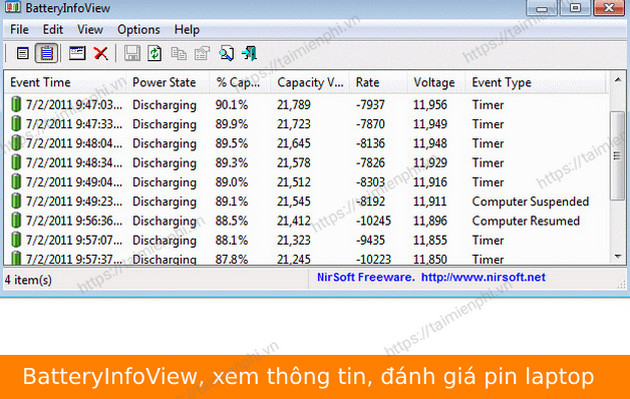Click Timer in the 9:48:34 row
Viewport: 630px width, 399px height.
tap(488, 163)
